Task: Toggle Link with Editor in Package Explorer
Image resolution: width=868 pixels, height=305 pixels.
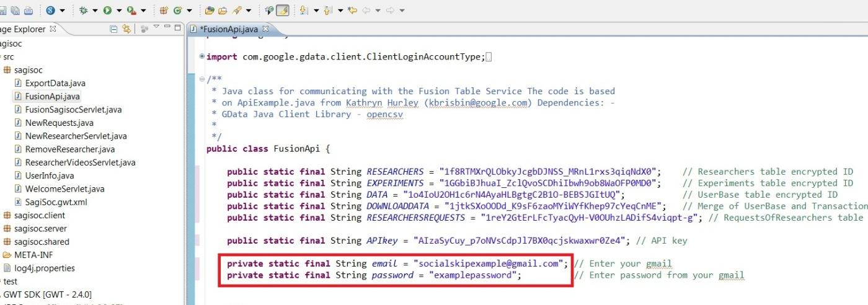Action: coord(126,29)
